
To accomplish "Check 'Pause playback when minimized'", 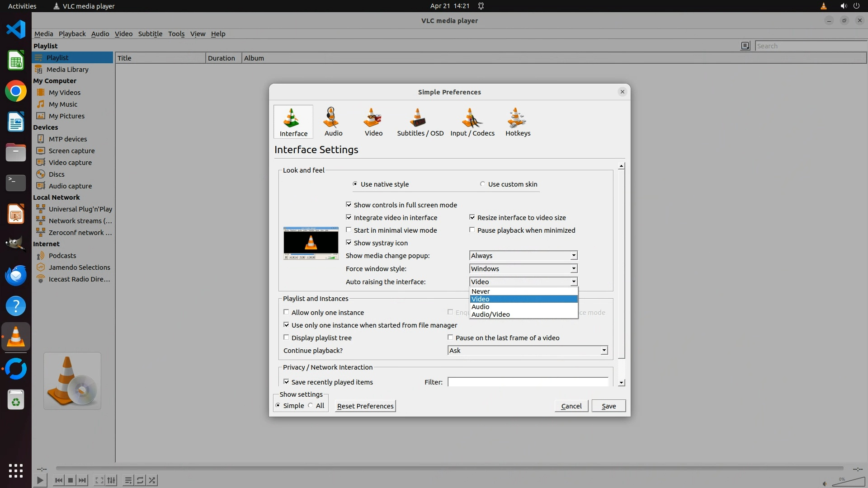I will [x=472, y=230].
